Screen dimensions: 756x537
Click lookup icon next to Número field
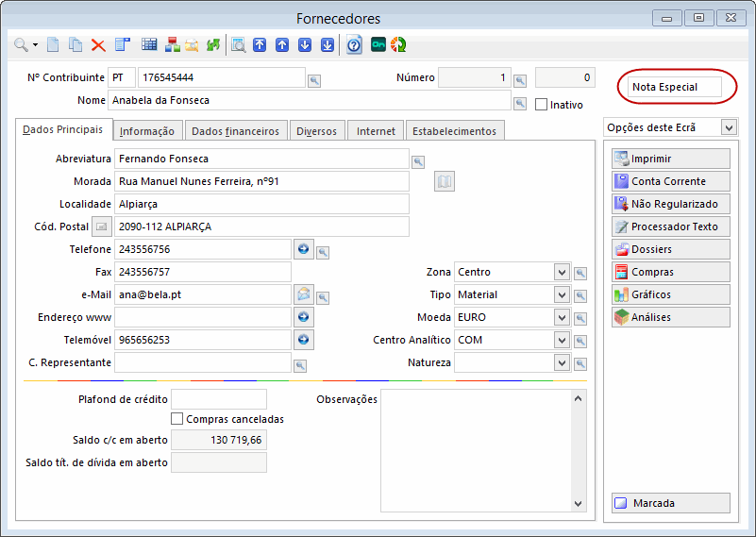(520, 80)
